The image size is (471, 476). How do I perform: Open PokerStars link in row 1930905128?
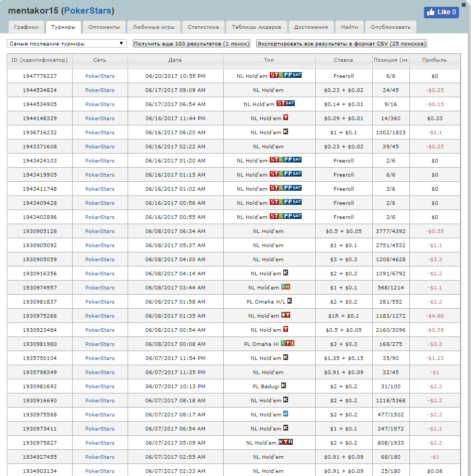pos(100,231)
